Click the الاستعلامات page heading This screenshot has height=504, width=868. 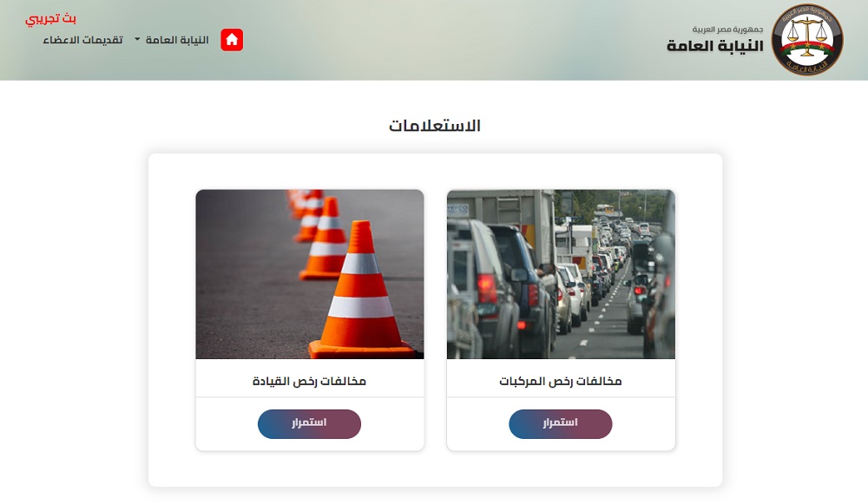click(x=435, y=126)
